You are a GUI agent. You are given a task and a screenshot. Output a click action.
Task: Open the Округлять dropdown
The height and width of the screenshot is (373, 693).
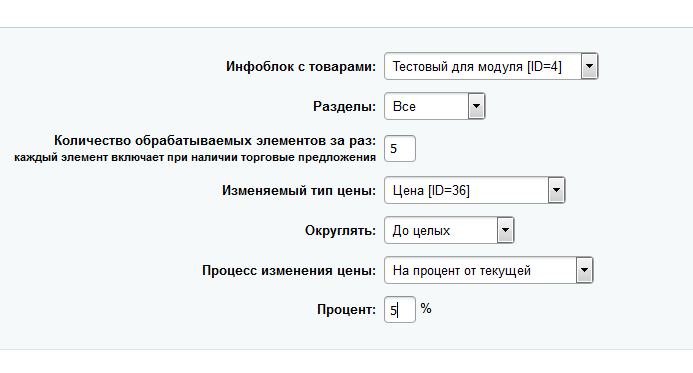point(449,230)
